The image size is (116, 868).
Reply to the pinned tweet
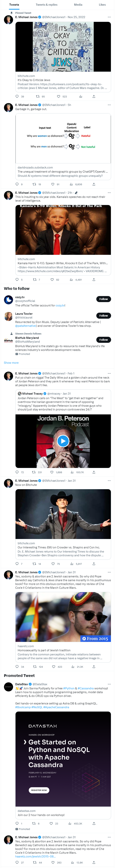[17, 96]
